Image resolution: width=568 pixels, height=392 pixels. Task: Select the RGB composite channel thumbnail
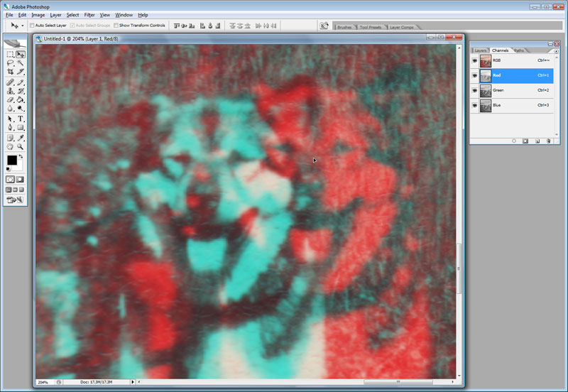(486, 61)
